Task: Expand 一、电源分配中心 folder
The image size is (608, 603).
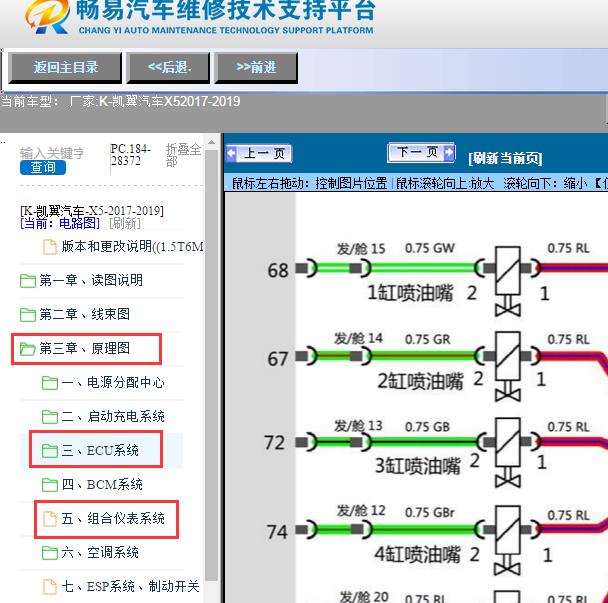Action: [x=113, y=383]
